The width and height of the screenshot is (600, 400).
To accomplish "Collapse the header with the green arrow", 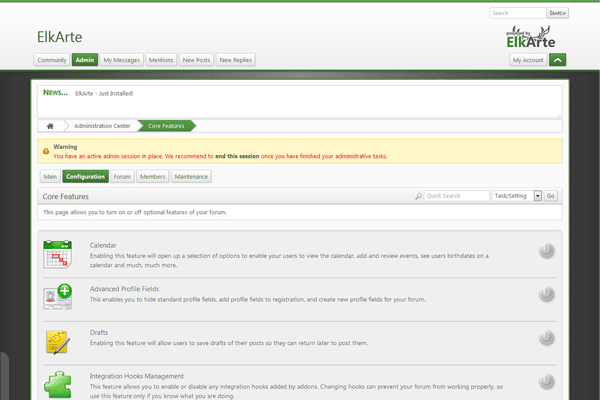I will pyautogui.click(x=558, y=60).
